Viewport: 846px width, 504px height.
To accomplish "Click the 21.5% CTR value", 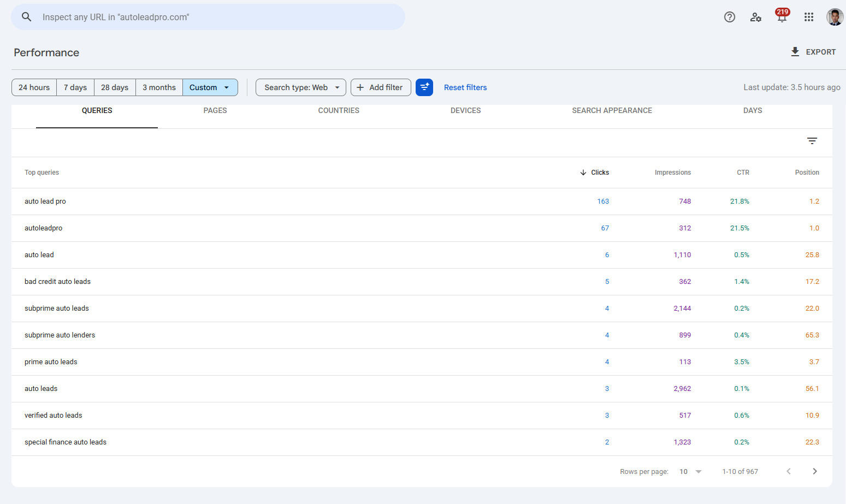I will (739, 228).
